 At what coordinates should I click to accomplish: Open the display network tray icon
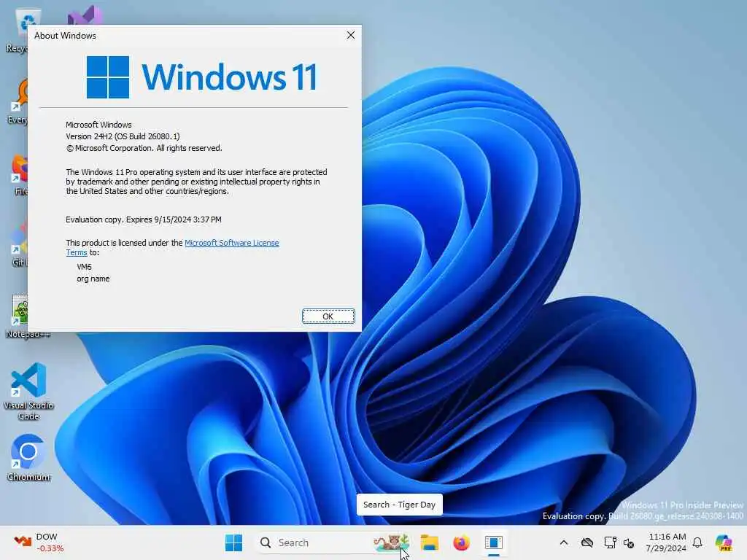pos(610,542)
